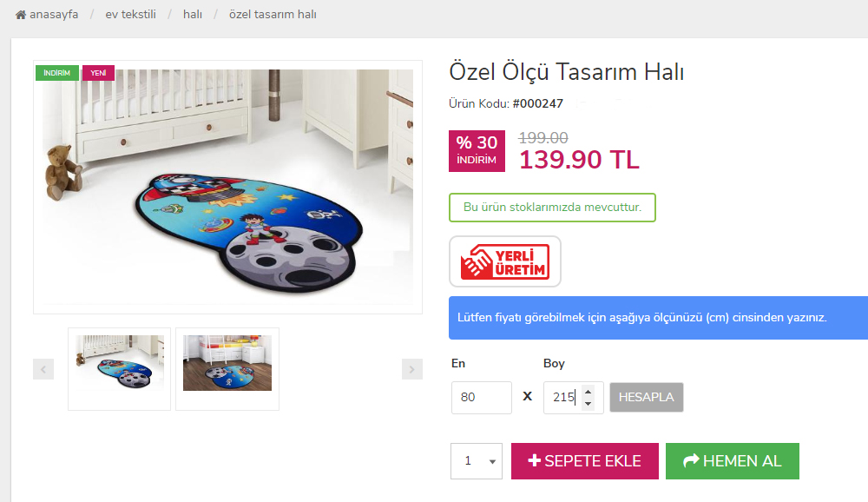The height and width of the screenshot is (502, 868).
Task: Select the first rug thumbnail with crib
Action: point(120,368)
